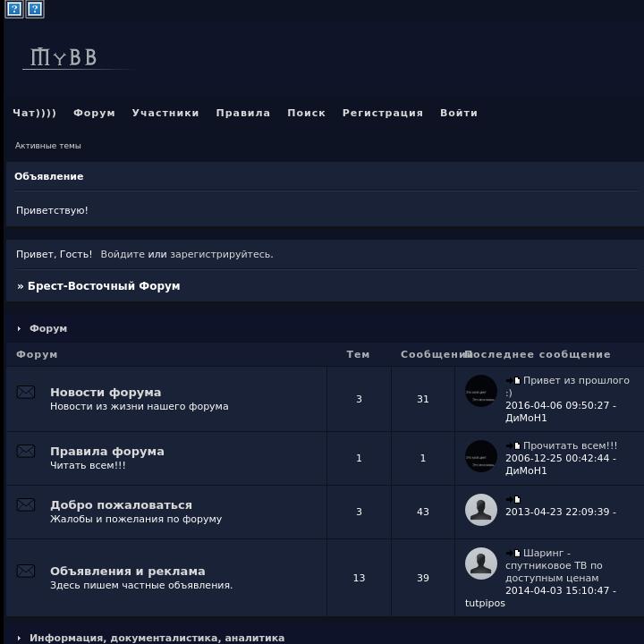Image resolution: width=644 pixels, height=644 pixels.
Task: Click the first question-mark icon at top
Action: [x=14, y=9]
